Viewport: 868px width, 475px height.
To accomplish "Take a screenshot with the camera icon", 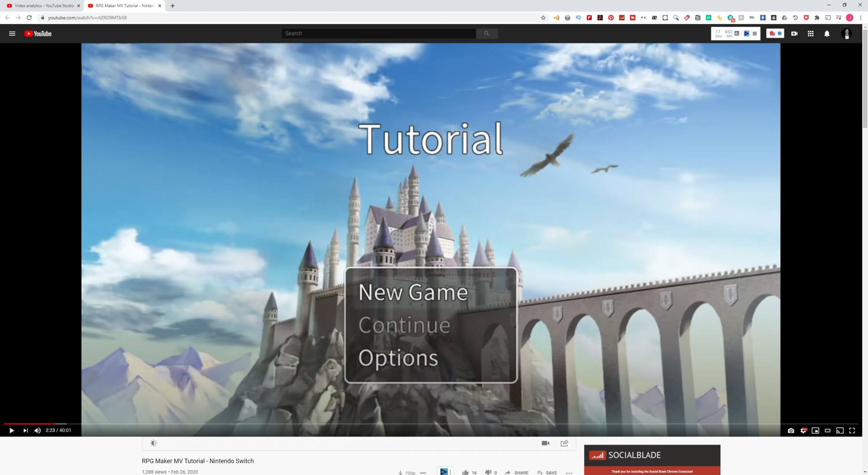I will pyautogui.click(x=791, y=431).
